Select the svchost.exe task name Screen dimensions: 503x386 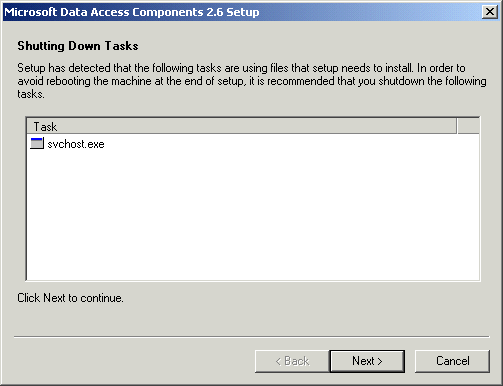click(76, 144)
